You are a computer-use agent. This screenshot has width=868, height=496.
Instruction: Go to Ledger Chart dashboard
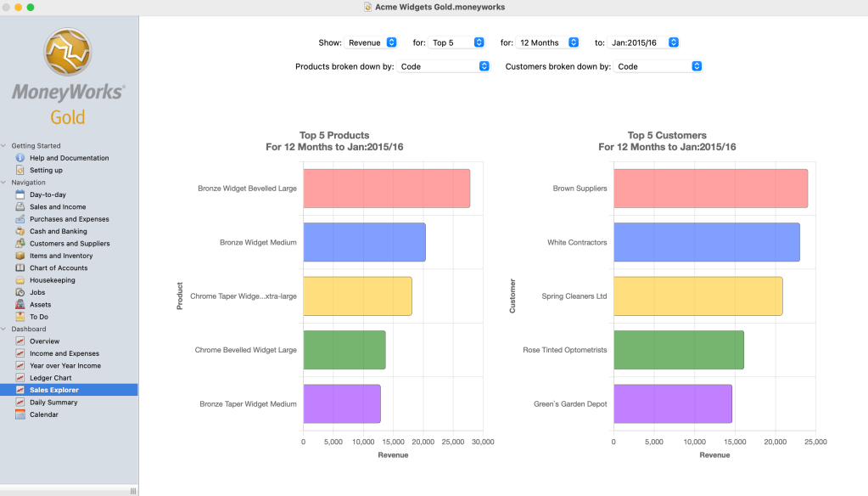click(x=50, y=378)
